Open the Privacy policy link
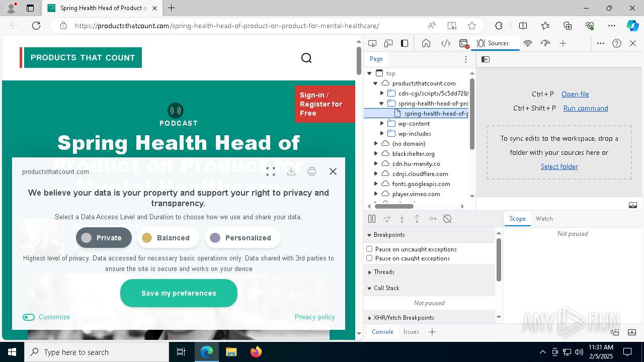Screen dimensions: 644x362 (x=314, y=317)
